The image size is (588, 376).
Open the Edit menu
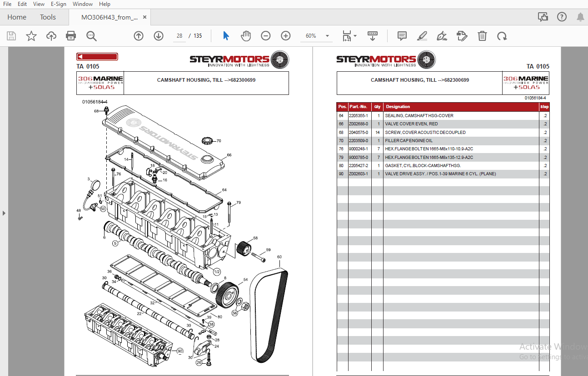[22, 4]
